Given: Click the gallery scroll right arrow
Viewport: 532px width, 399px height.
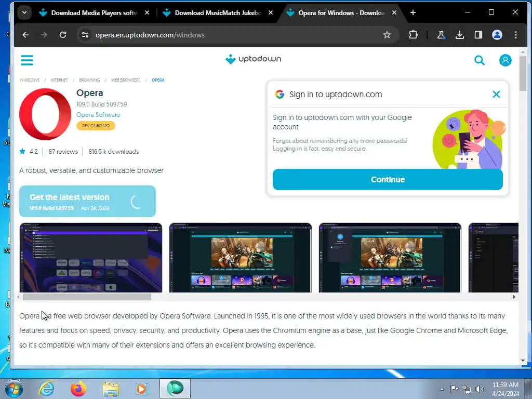Looking at the screenshot, I should pyautogui.click(x=514, y=297).
